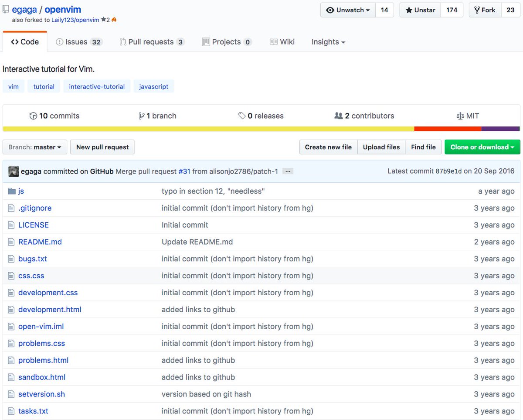Click the file icon next to setversion.sh
Viewport: 523px width, 420px height.
(11, 394)
